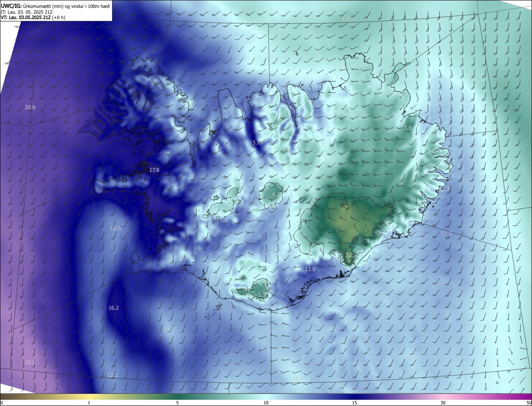The width and height of the screenshot is (532, 406).
Task: Click the 12.2 value on the map
Action: tap(446, 234)
